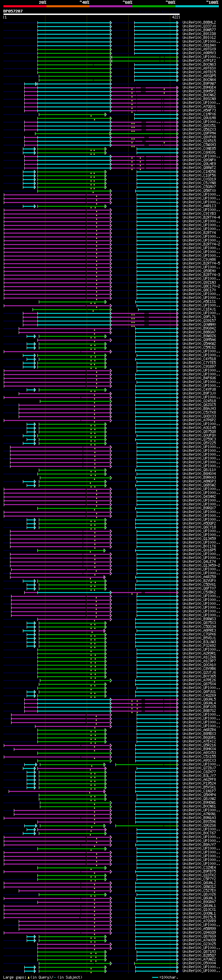Select hit label UniRef100_Q9GZG6
The width and height of the screenshot is (222, 980).
199,825
